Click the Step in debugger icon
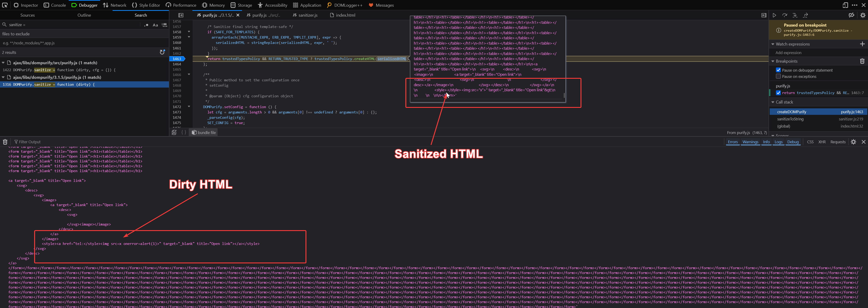 [x=795, y=15]
